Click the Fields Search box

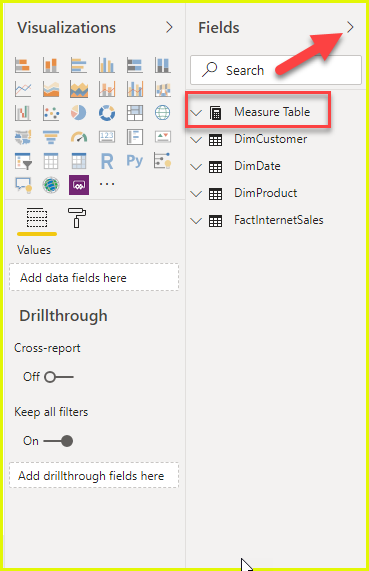(276, 70)
